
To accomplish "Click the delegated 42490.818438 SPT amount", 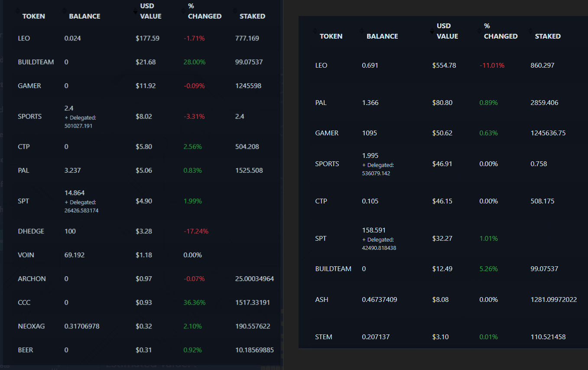I will pos(379,248).
